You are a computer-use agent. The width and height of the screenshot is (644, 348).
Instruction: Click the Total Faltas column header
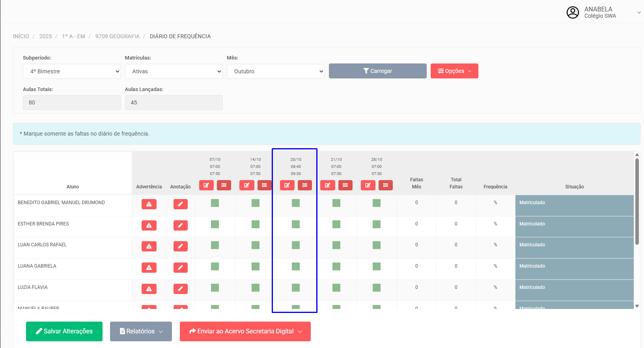[x=456, y=183]
